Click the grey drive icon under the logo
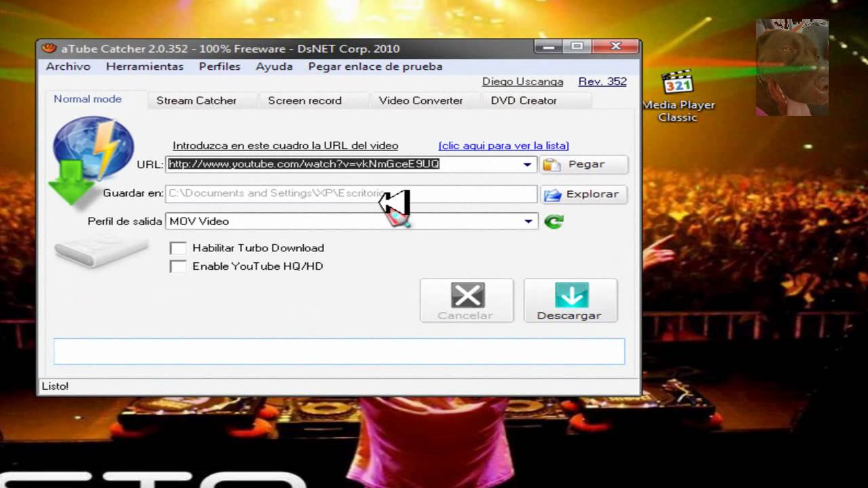 click(x=101, y=251)
